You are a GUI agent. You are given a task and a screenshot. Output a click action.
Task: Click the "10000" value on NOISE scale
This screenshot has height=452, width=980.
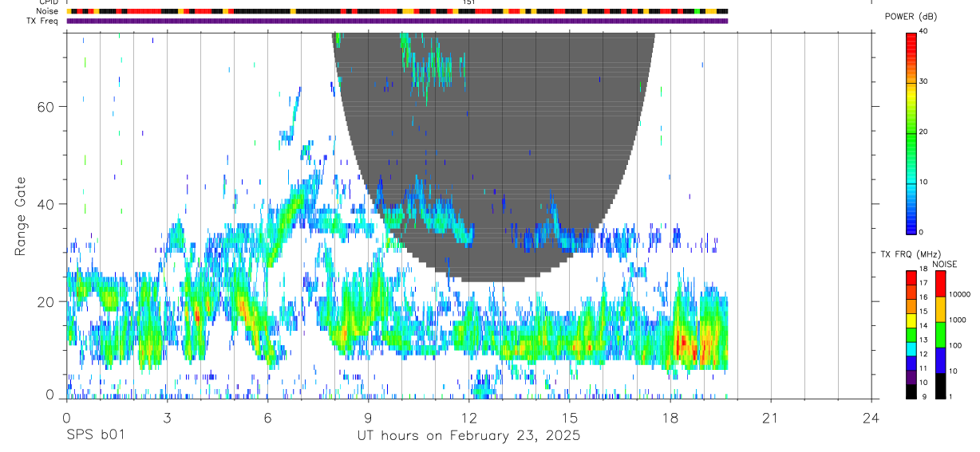point(959,295)
